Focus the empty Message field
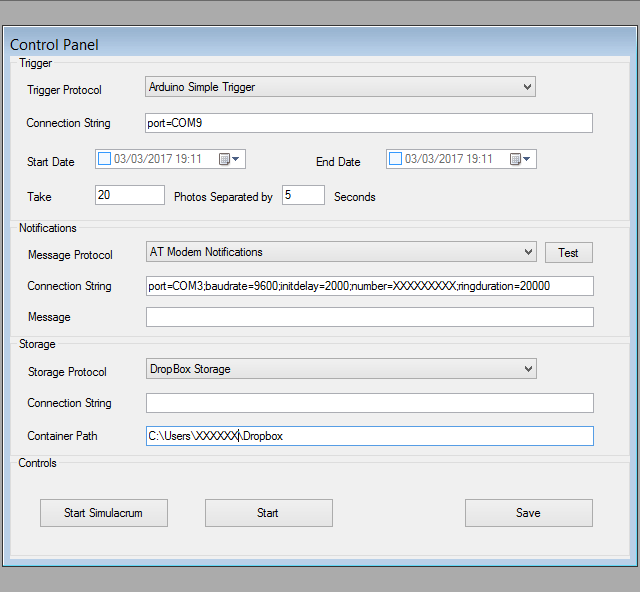This screenshot has width=640, height=592. [370, 317]
